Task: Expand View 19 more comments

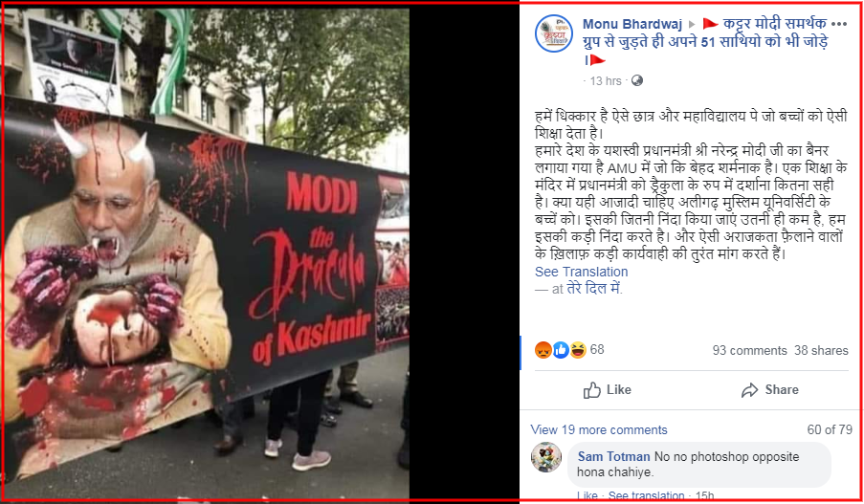Action: (599, 429)
